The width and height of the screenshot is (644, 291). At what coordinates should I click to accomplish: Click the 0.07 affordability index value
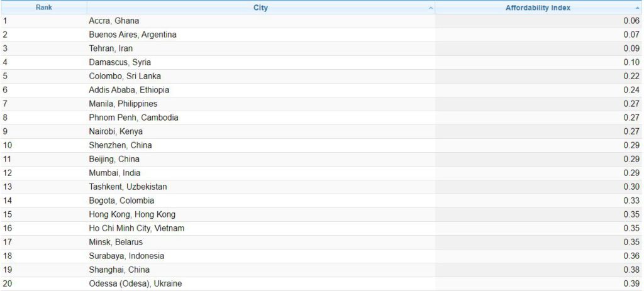click(631, 35)
